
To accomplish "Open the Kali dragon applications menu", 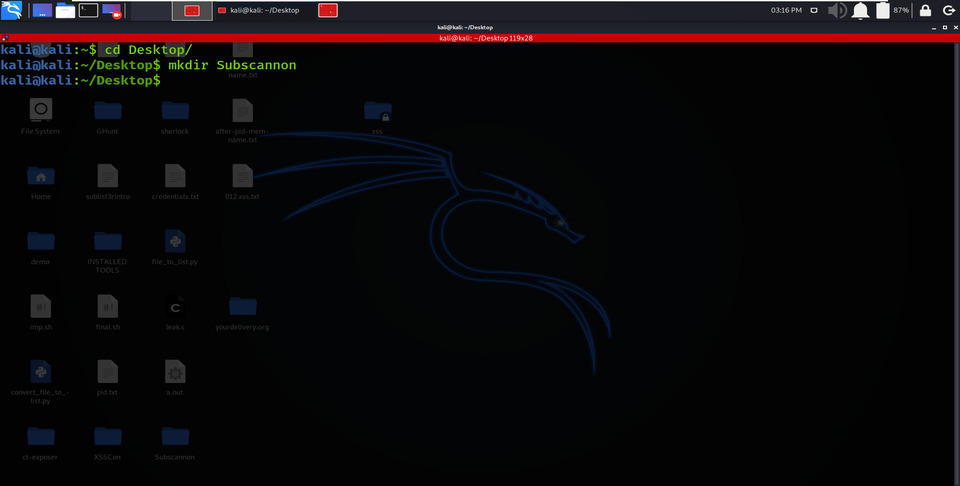I will click(x=11, y=10).
